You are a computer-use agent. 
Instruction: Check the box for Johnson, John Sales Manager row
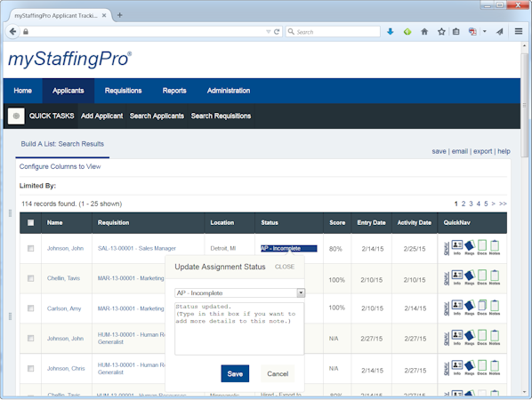[x=30, y=249]
